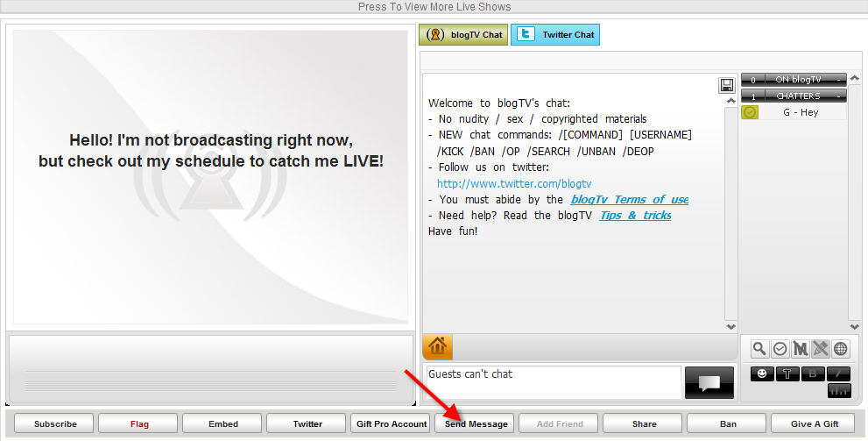Open the blogTv Terms of use link

[x=629, y=200]
